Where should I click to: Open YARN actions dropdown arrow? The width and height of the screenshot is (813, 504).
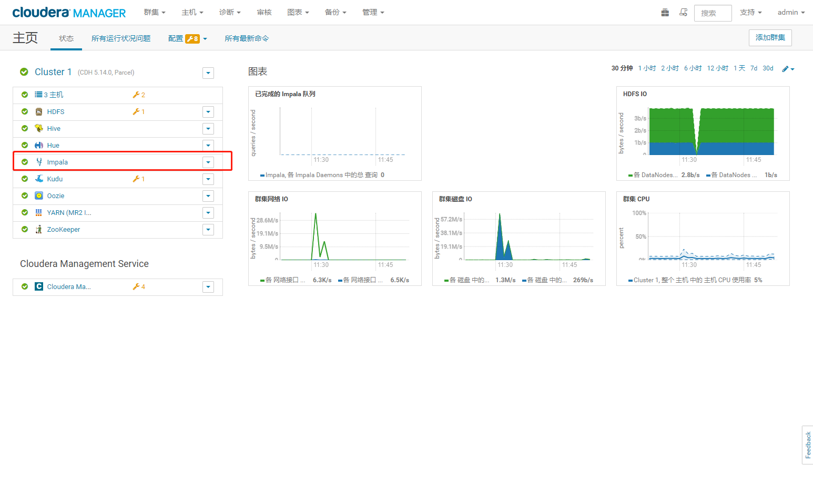tap(208, 213)
